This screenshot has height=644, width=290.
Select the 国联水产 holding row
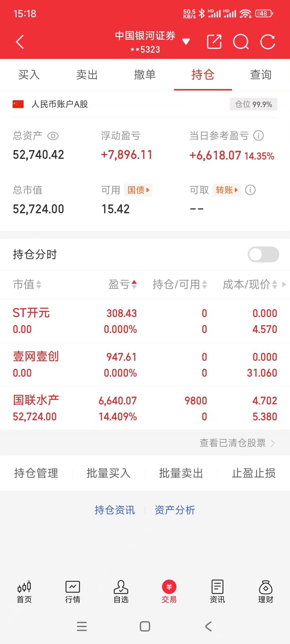[x=145, y=408]
